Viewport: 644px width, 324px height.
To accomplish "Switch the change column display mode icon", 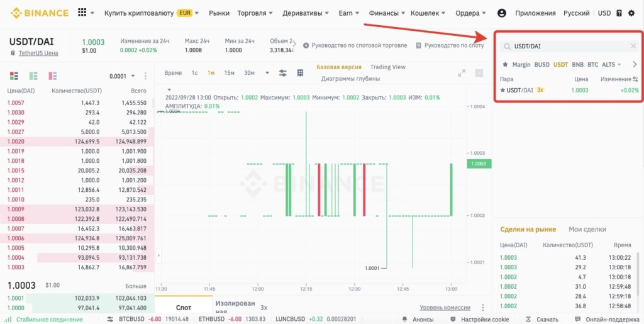I will point(635,79).
